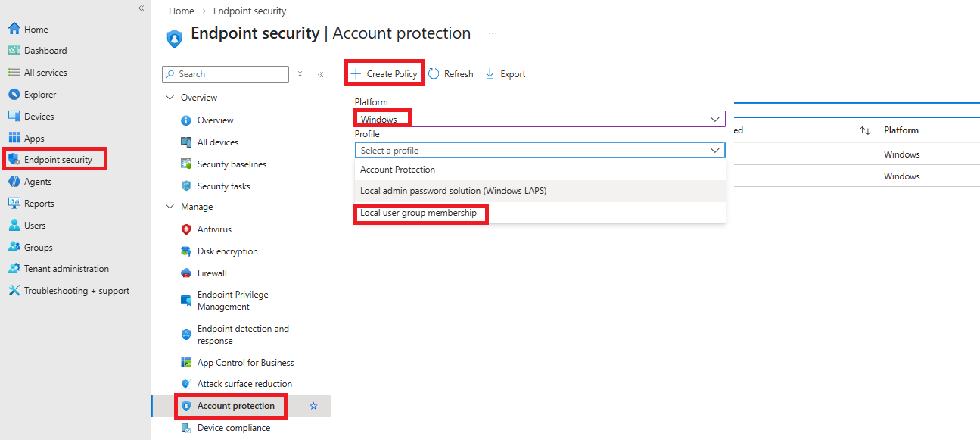Viewport: 980px width, 440px height.
Task: Click the Attack surface reduction icon
Action: (186, 384)
